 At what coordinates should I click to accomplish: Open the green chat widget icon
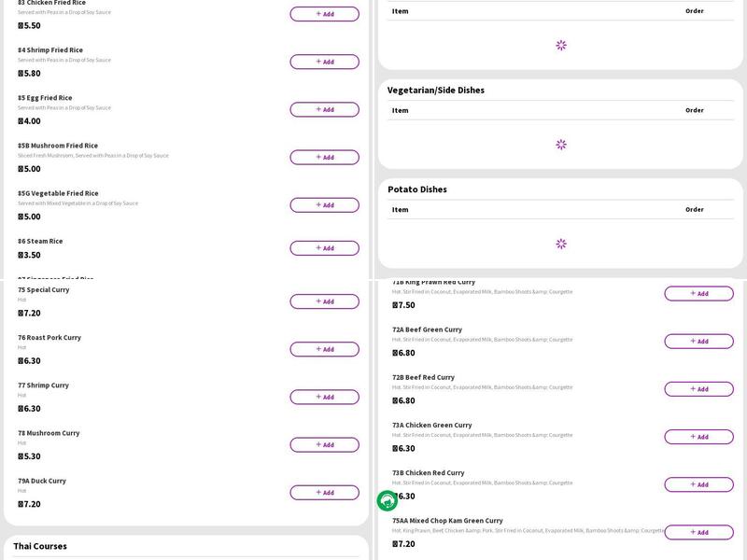(x=388, y=501)
